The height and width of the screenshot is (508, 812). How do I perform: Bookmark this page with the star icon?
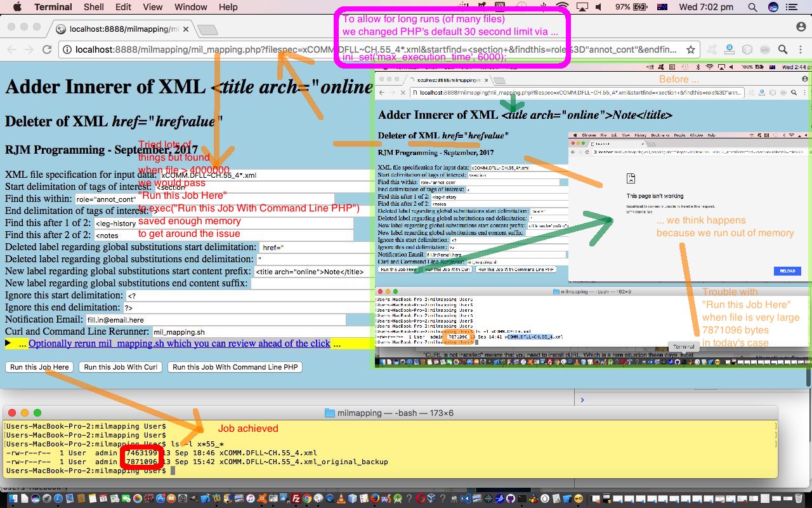(690, 50)
